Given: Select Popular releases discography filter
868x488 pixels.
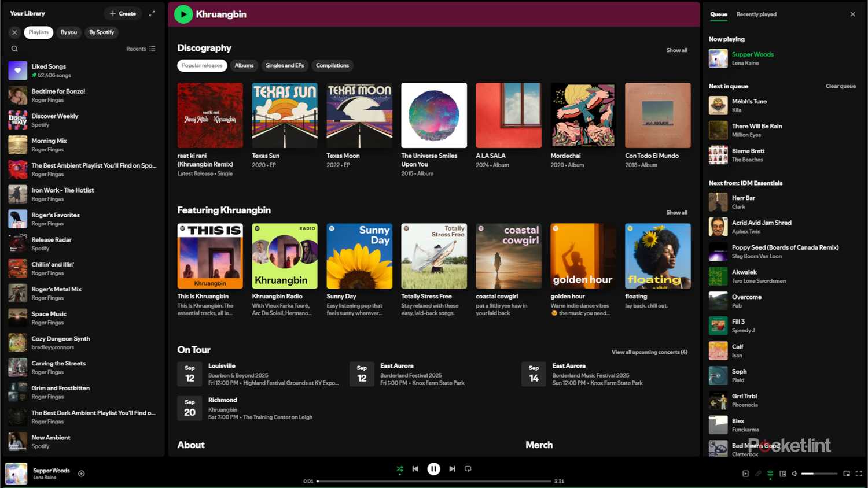Looking at the screenshot, I should pyautogui.click(x=202, y=65).
